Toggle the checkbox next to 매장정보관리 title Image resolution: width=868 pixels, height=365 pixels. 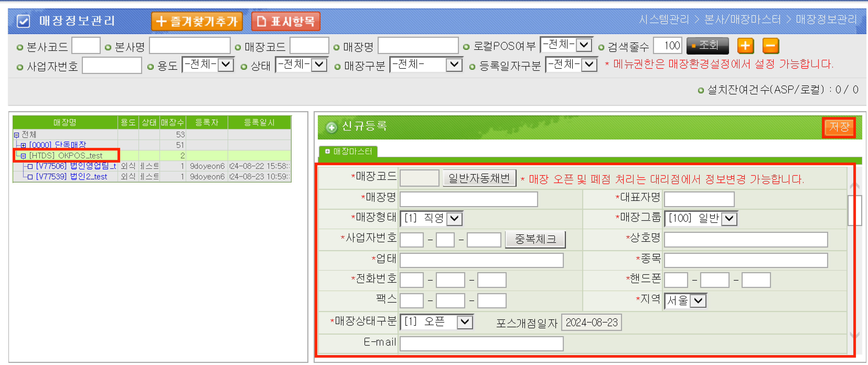(x=23, y=21)
